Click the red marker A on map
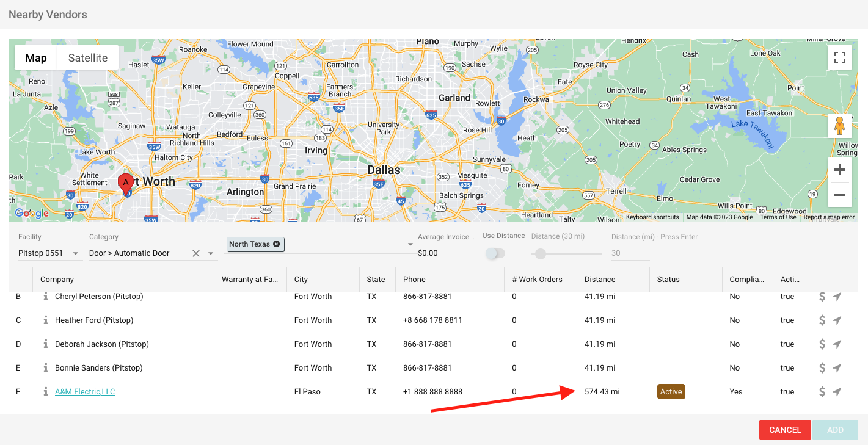This screenshot has width=868, height=445. click(126, 184)
